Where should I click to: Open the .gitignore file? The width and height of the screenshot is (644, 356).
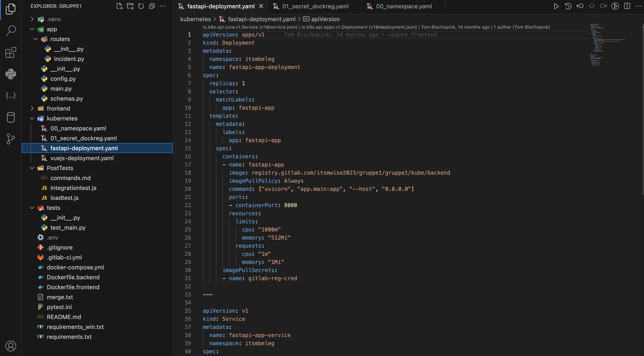tap(97, 247)
